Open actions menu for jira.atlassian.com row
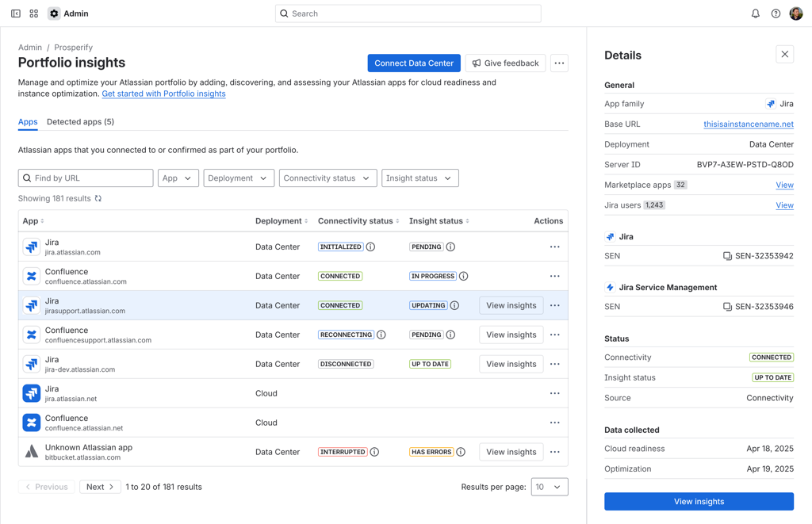 554,247
